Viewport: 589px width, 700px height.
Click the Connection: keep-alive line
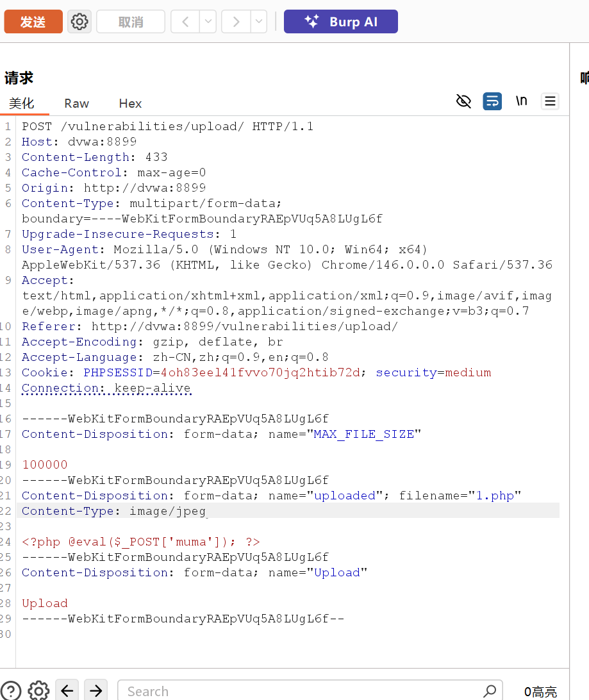tap(106, 388)
